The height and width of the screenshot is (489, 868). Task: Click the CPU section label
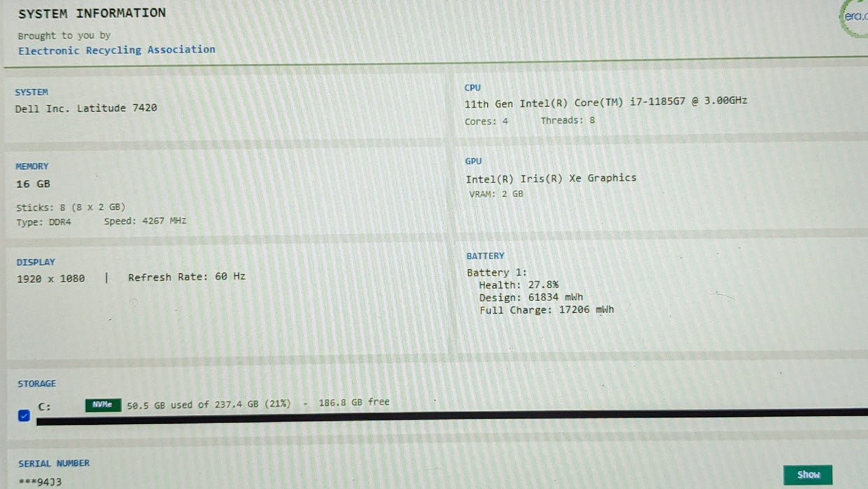tap(472, 88)
